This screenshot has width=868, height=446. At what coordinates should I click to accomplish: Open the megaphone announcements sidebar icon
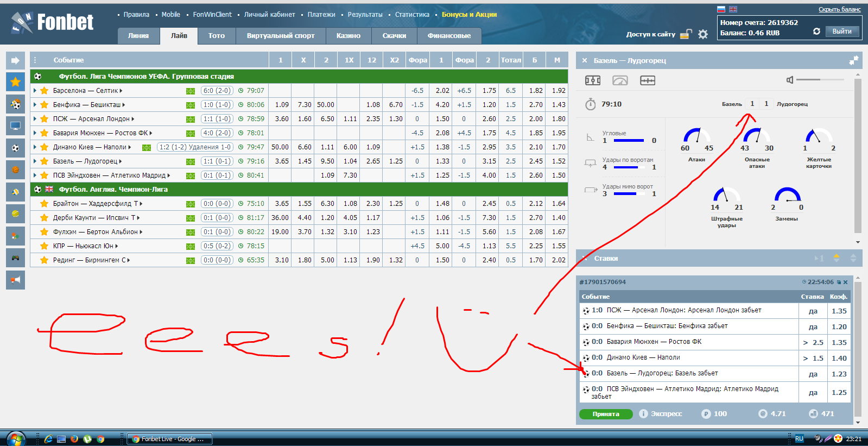pos(15,280)
